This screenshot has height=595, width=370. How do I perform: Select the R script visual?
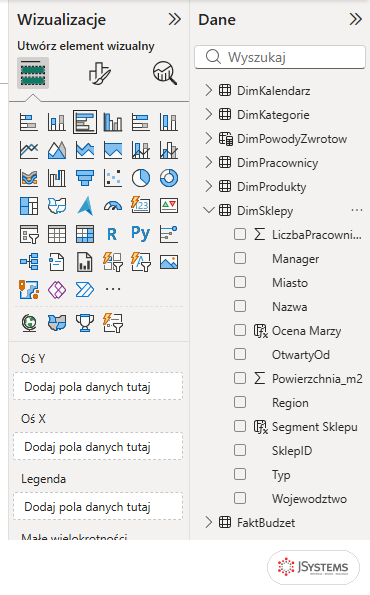[112, 234]
